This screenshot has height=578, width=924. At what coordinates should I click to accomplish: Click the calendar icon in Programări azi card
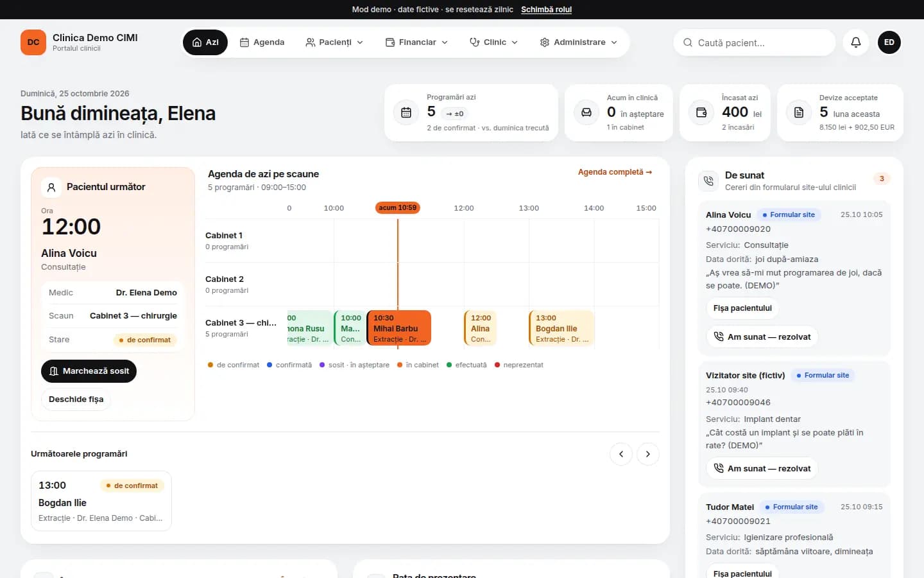pos(406,112)
